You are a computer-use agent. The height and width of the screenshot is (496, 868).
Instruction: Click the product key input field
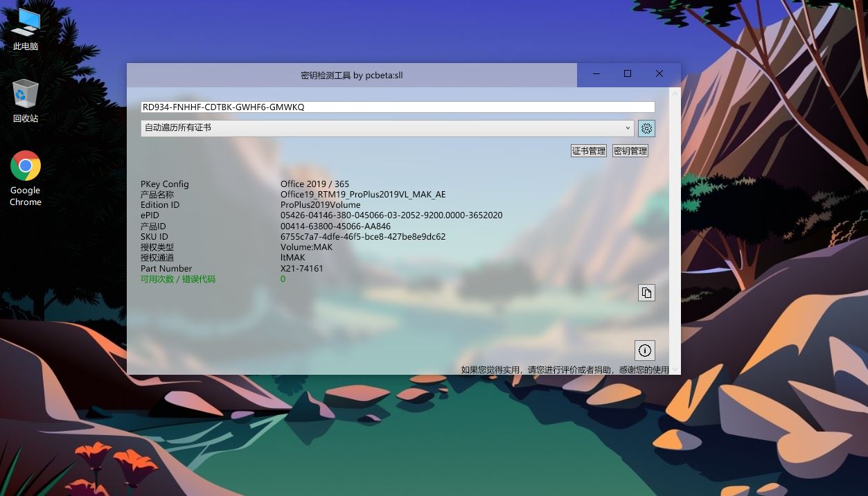[398, 107]
